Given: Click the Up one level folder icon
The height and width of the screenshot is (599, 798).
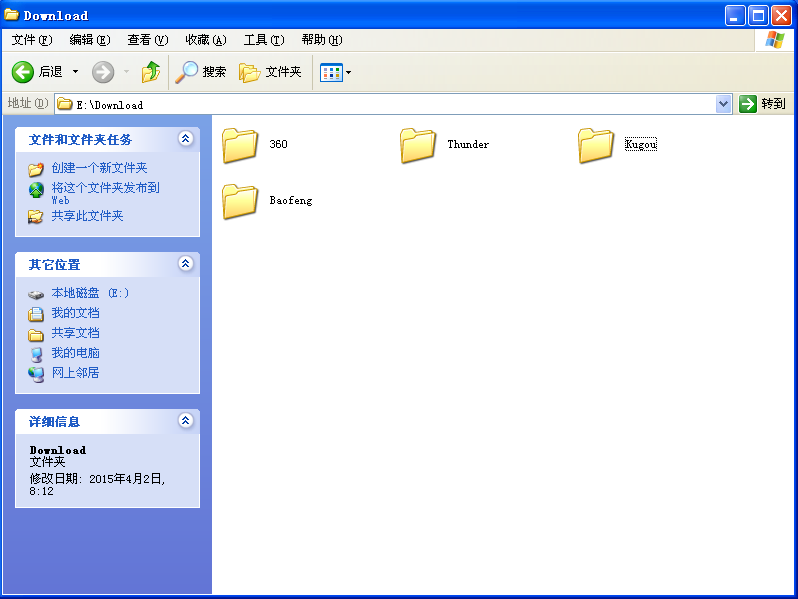Looking at the screenshot, I should coord(151,72).
